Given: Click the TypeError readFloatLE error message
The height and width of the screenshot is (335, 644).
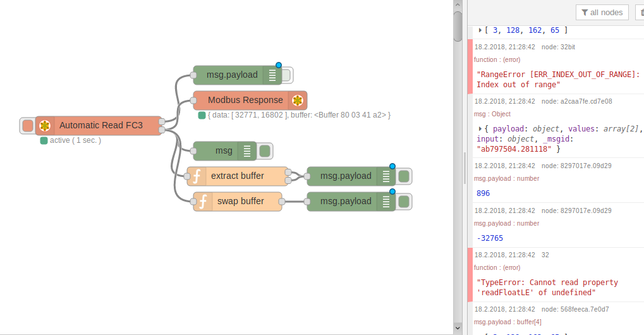Looking at the screenshot, I should (x=547, y=288).
